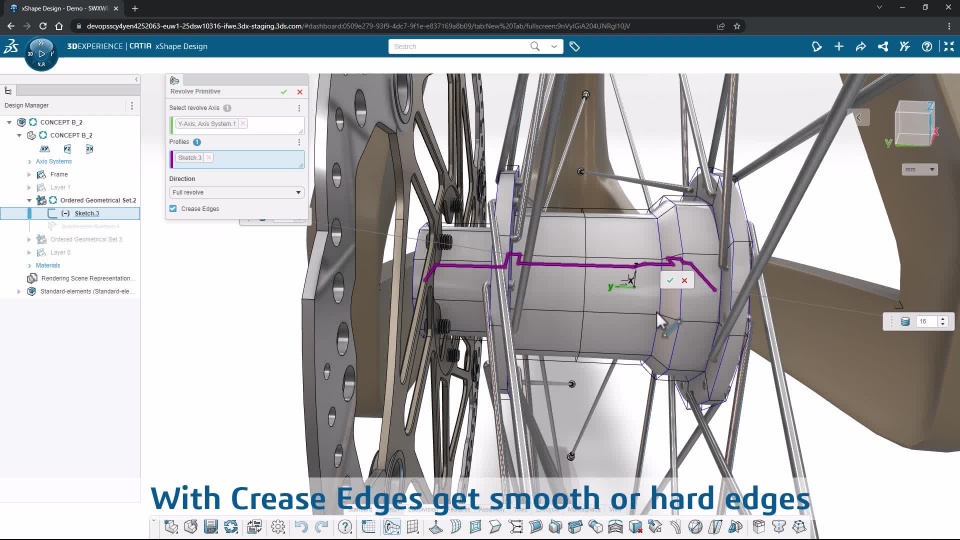The image size is (960, 540).
Task: Select Rendering Scene Representation tree item
Action: point(87,279)
